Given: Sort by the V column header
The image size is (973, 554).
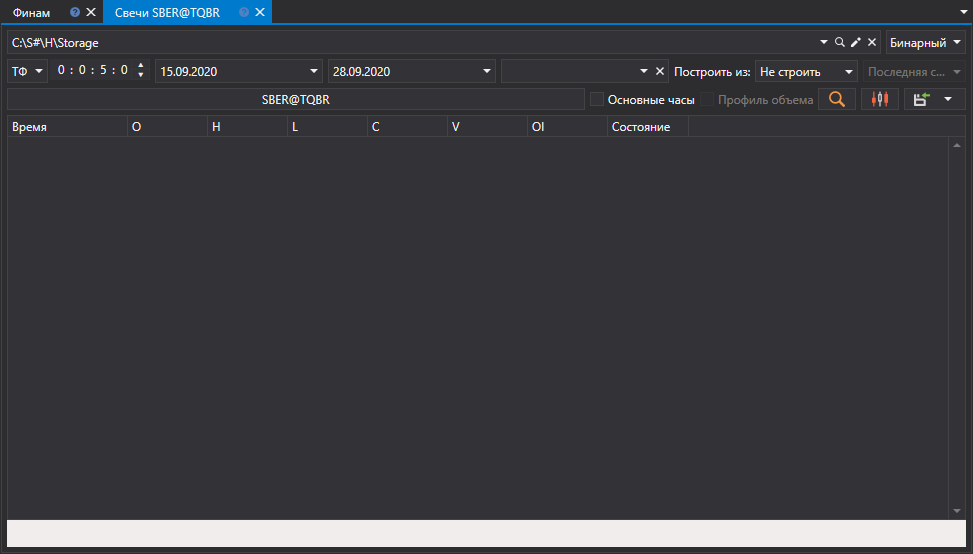Looking at the screenshot, I should 488,127.
